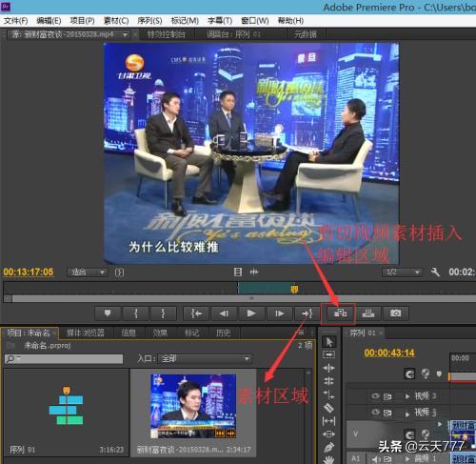Click Play in the source monitor

pyautogui.click(x=251, y=313)
